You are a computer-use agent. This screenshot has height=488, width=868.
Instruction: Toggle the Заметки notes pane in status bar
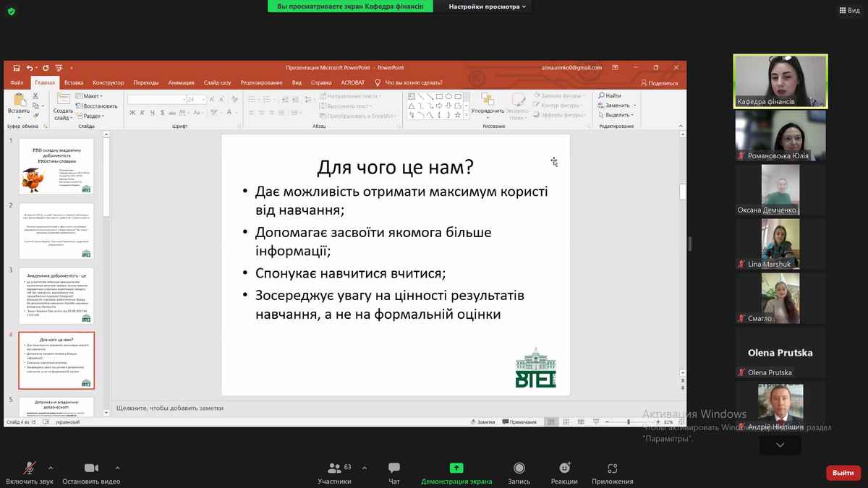tap(482, 421)
